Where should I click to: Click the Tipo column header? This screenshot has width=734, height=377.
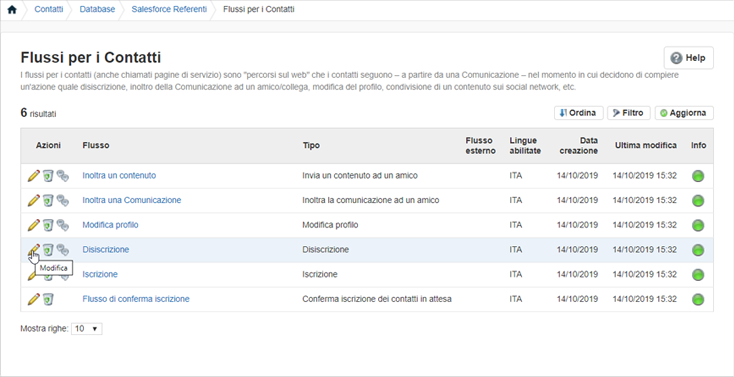(x=311, y=146)
